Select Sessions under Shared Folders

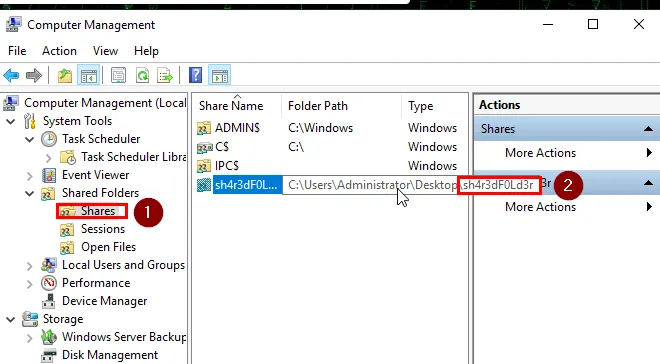[103, 229]
